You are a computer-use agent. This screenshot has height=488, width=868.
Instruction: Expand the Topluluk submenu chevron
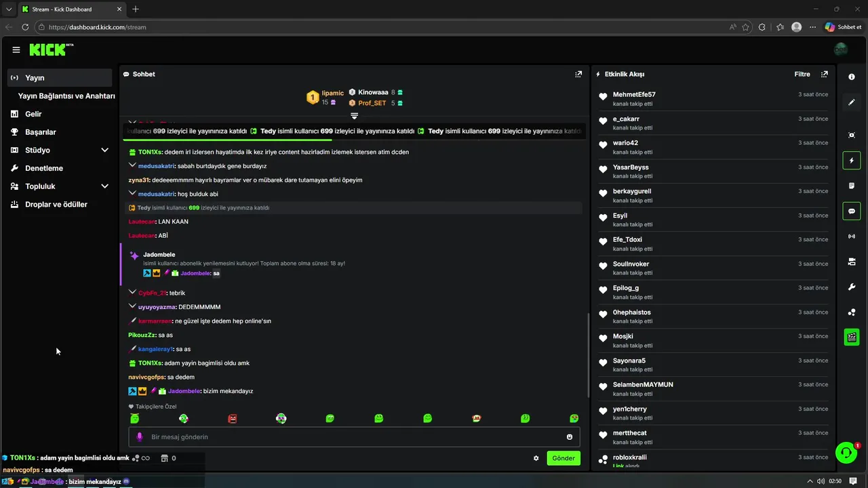[x=104, y=186]
